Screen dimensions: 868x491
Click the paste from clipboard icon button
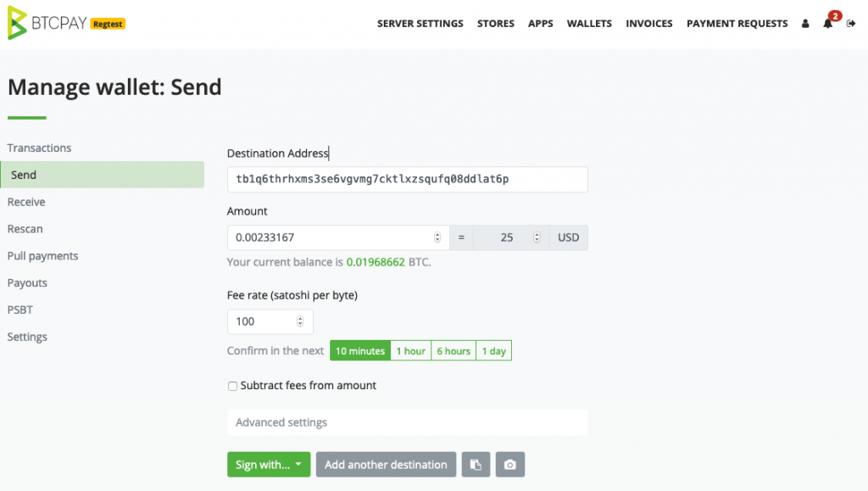(476, 465)
